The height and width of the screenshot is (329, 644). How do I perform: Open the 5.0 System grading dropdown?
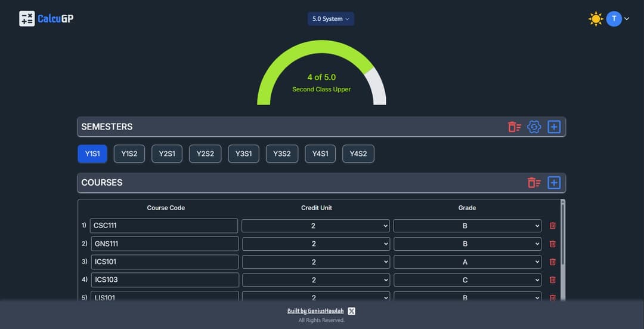331,19
